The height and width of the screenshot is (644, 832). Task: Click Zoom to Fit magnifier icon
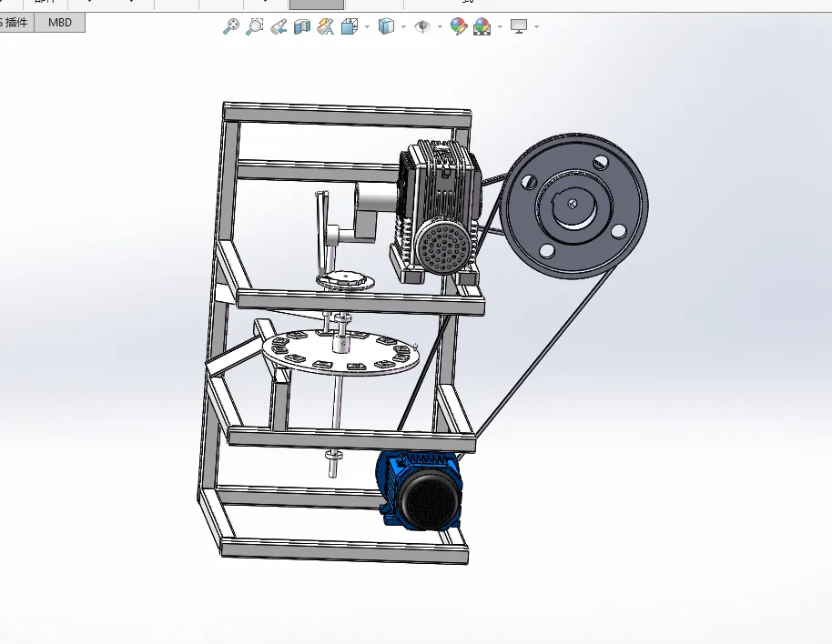tap(231, 26)
